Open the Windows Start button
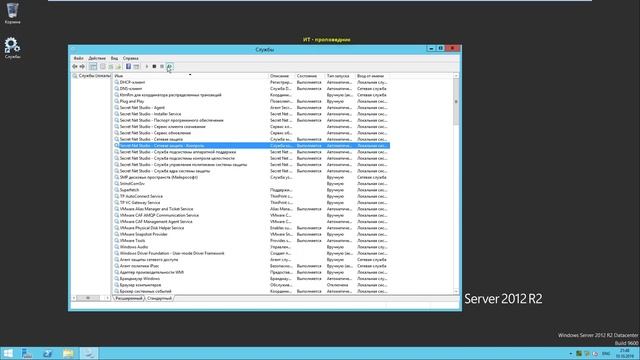The height and width of the screenshot is (360, 640). [x=8, y=353]
